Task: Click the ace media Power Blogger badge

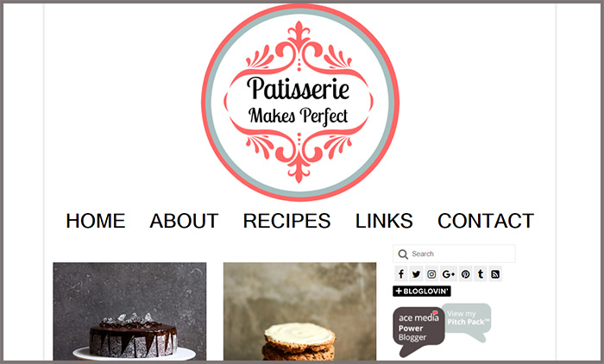Action: (418, 330)
